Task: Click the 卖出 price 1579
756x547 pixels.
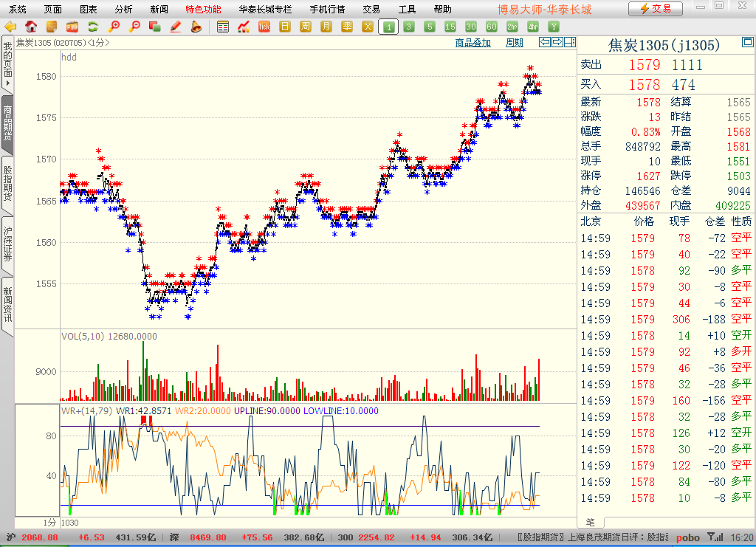Action: coord(645,65)
